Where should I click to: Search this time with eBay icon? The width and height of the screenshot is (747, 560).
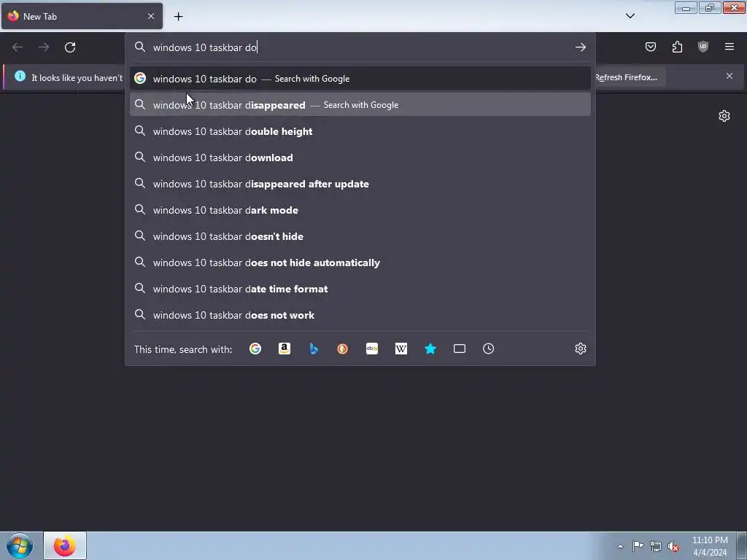372,349
